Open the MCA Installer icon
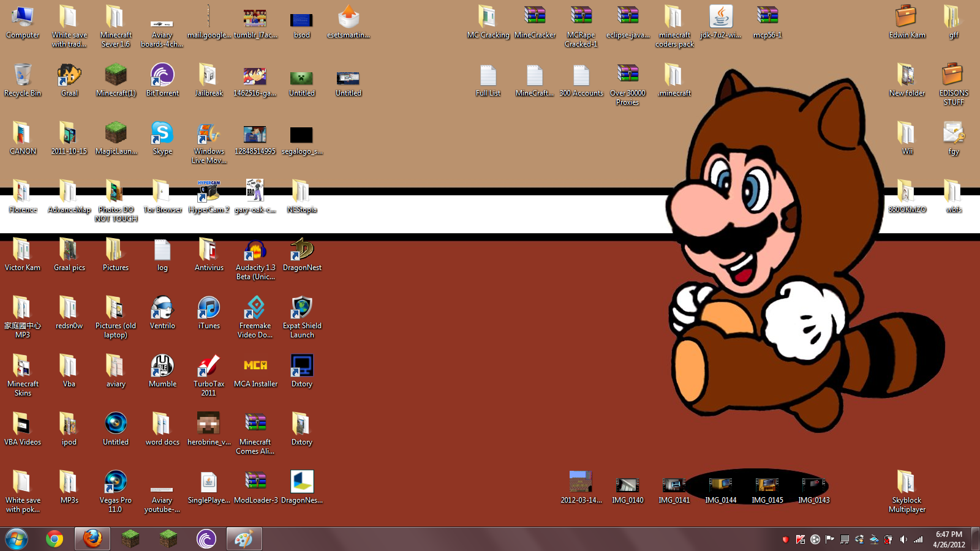Viewport: 980px width, 551px height. (x=255, y=367)
